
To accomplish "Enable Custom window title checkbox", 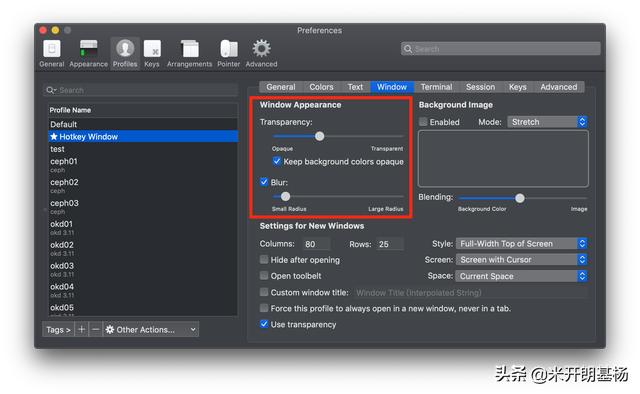I will (x=264, y=292).
